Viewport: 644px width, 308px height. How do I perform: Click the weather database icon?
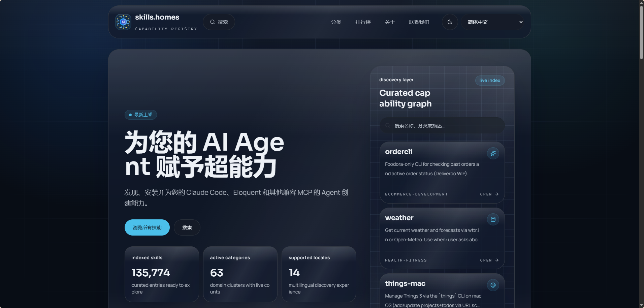(493, 219)
